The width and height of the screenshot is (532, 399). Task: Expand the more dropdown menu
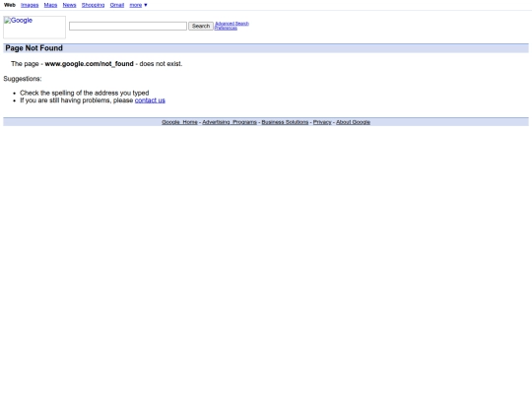click(x=138, y=5)
